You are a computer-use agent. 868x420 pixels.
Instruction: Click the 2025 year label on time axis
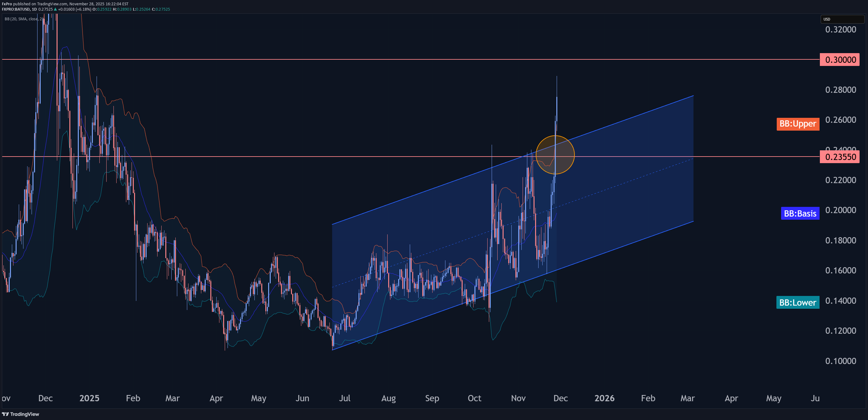click(x=89, y=398)
